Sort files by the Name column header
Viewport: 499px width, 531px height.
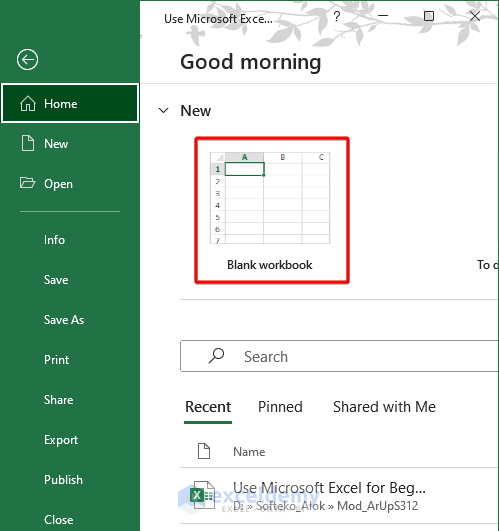click(x=249, y=452)
